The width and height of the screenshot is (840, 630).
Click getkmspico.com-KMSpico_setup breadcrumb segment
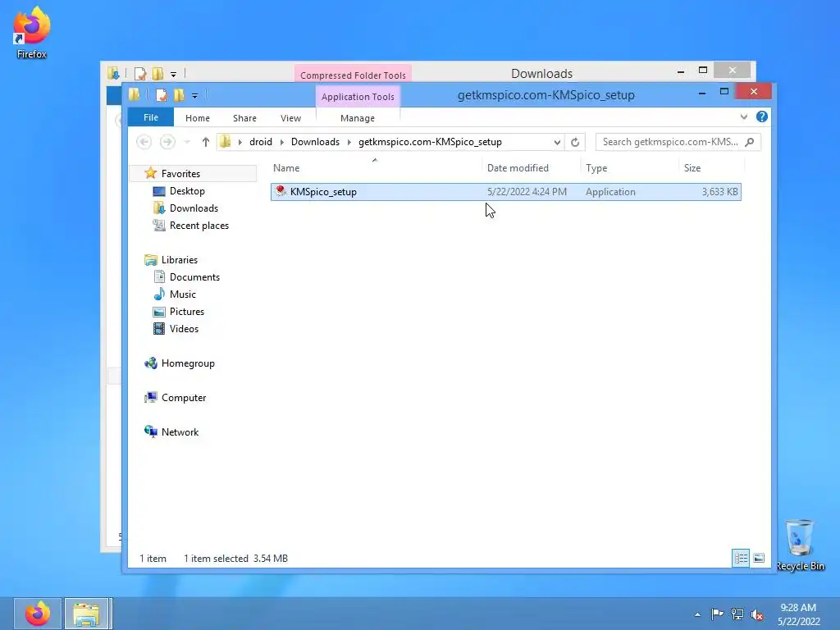(430, 142)
